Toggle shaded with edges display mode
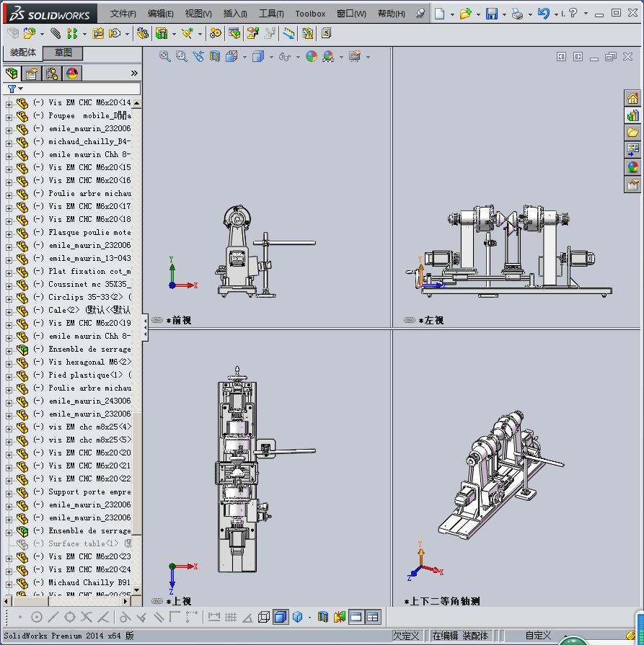 (x=281, y=617)
